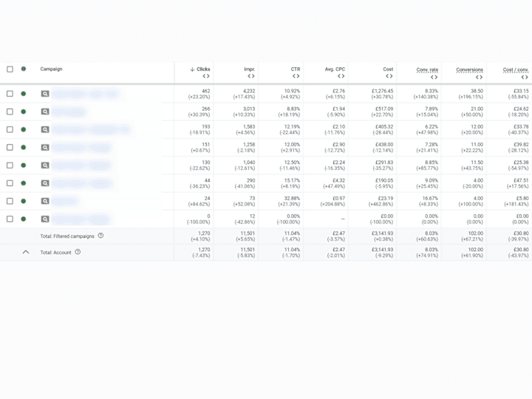Sort by the Clicks column header
The height and width of the screenshot is (399, 532).
[203, 69]
